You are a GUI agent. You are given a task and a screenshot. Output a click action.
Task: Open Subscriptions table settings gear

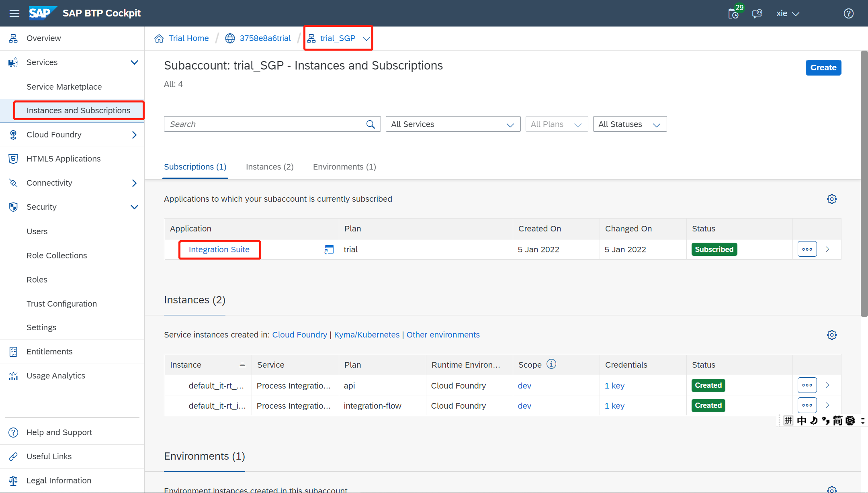coord(831,199)
